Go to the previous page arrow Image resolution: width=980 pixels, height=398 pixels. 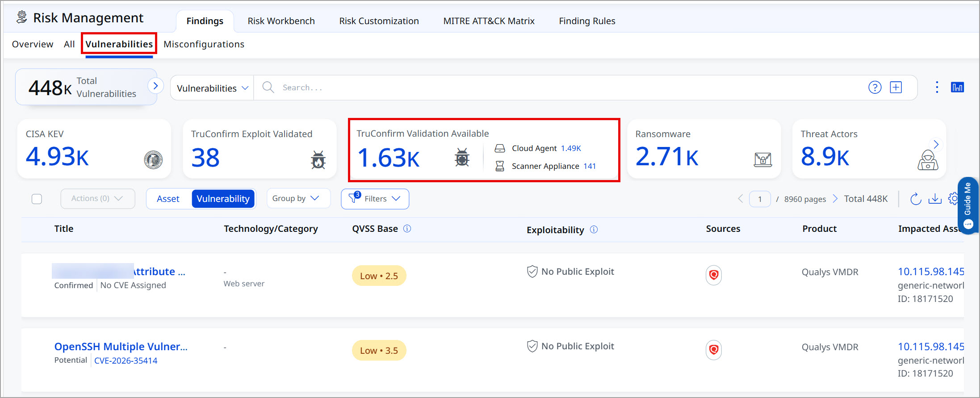point(740,199)
